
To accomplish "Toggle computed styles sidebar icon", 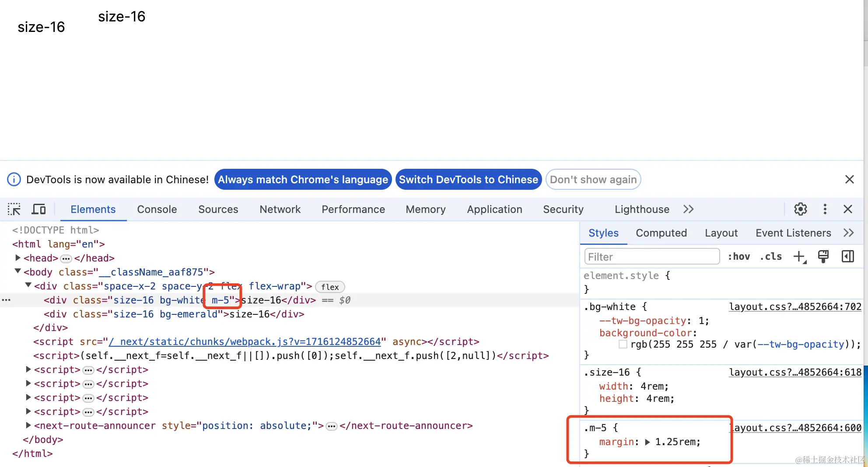I will point(848,257).
